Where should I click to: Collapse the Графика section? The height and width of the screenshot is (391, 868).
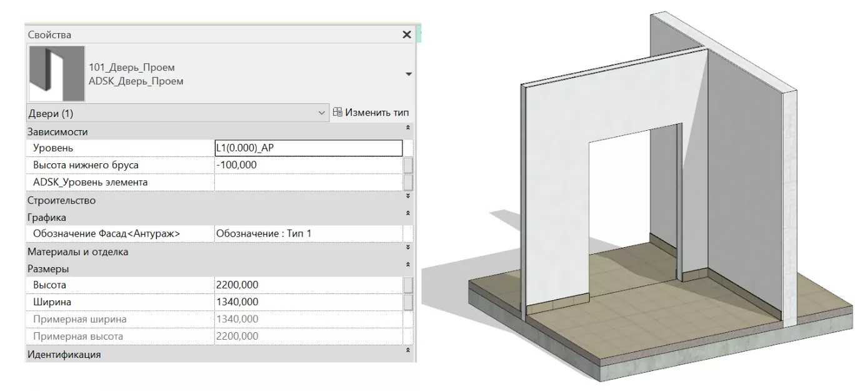point(408,214)
